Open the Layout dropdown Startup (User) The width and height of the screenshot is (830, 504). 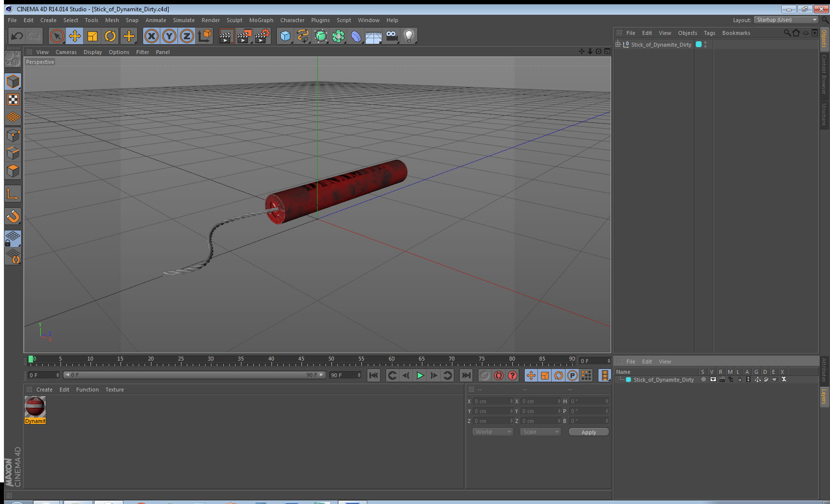pyautogui.click(x=785, y=20)
